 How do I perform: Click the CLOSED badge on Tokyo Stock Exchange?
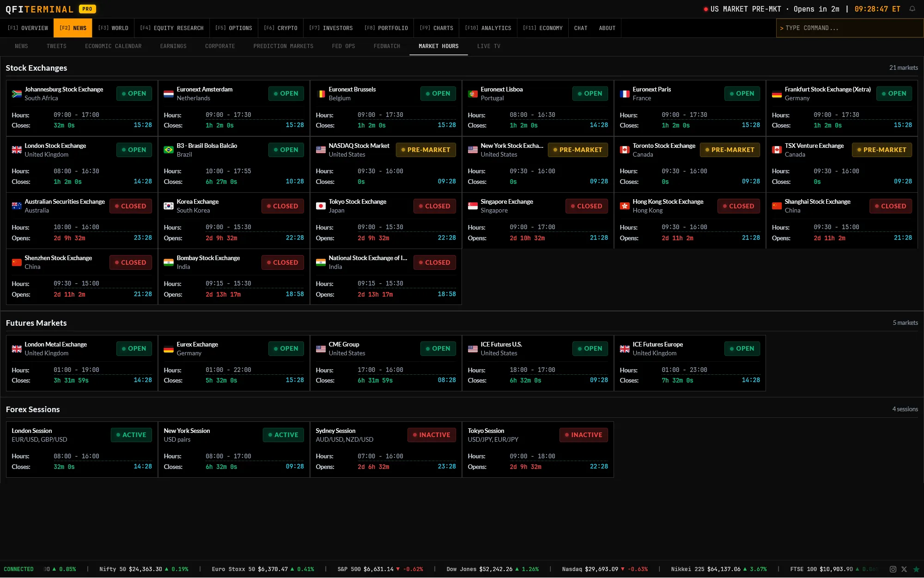[x=435, y=206]
